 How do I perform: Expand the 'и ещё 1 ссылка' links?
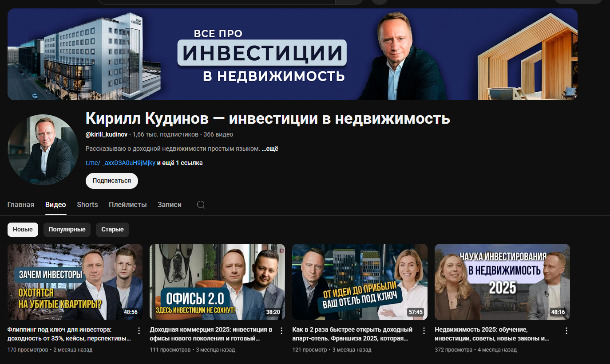coord(180,163)
